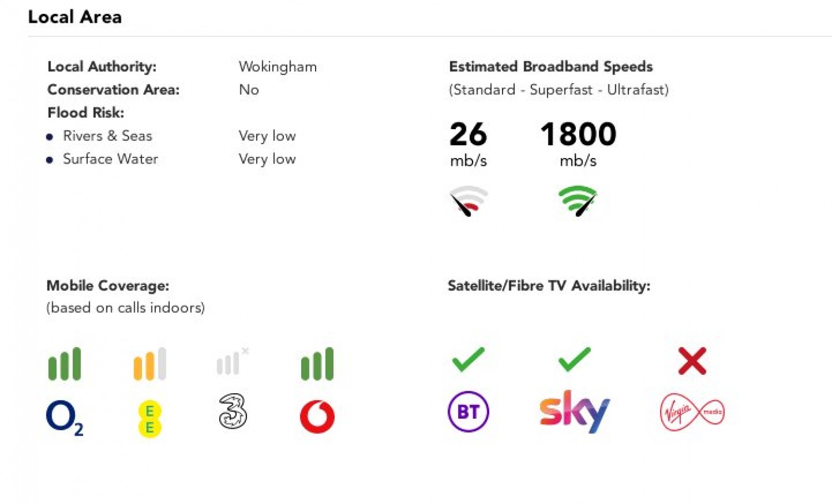Click the red cross above Virgin Media
The image size is (832, 504).
click(x=692, y=361)
